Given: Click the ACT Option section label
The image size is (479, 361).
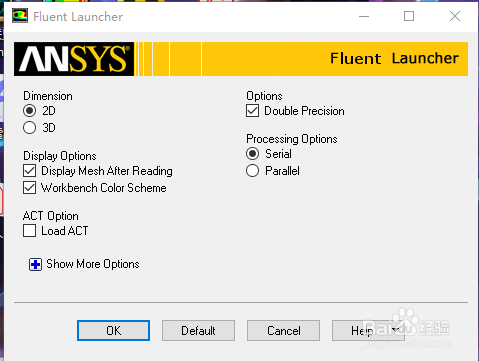Looking at the screenshot, I should coord(51,216).
